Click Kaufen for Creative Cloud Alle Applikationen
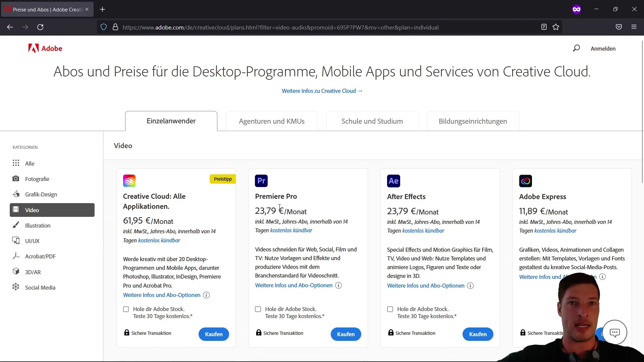This screenshot has height=362, width=644. [214, 334]
